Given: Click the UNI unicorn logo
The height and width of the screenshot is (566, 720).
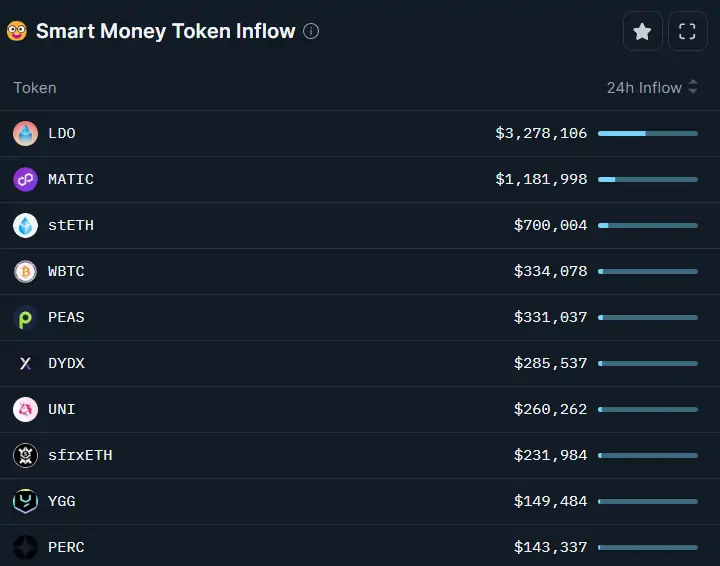Looking at the screenshot, I should coord(25,409).
